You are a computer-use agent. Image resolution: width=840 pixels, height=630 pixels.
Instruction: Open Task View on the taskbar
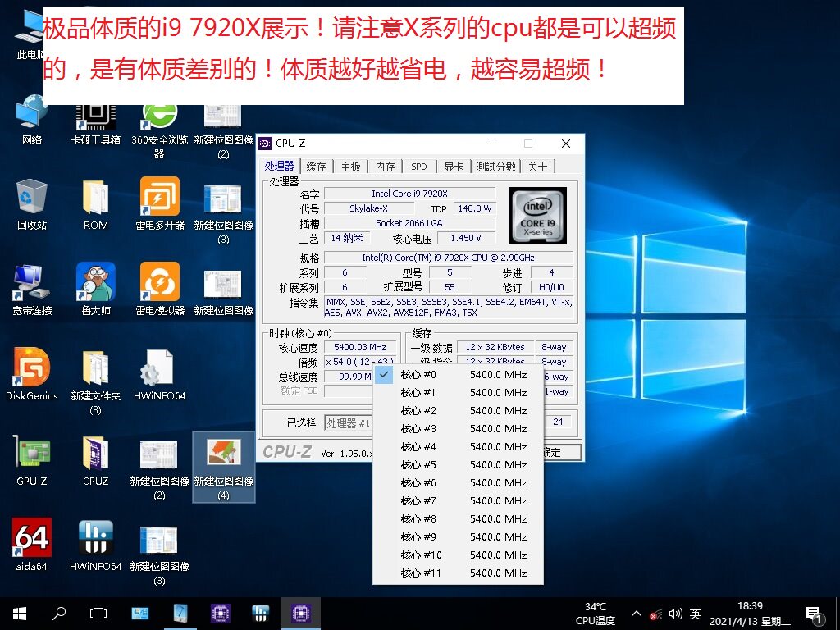98,614
